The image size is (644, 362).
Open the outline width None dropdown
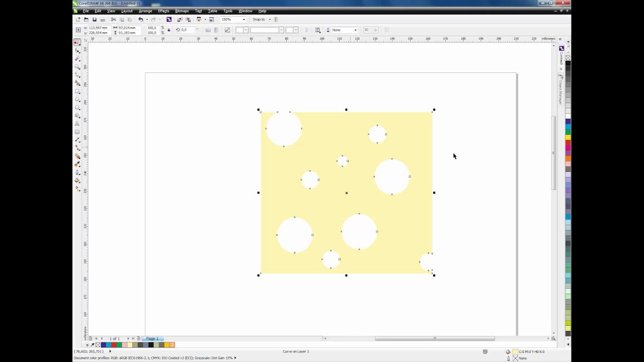[x=355, y=30]
